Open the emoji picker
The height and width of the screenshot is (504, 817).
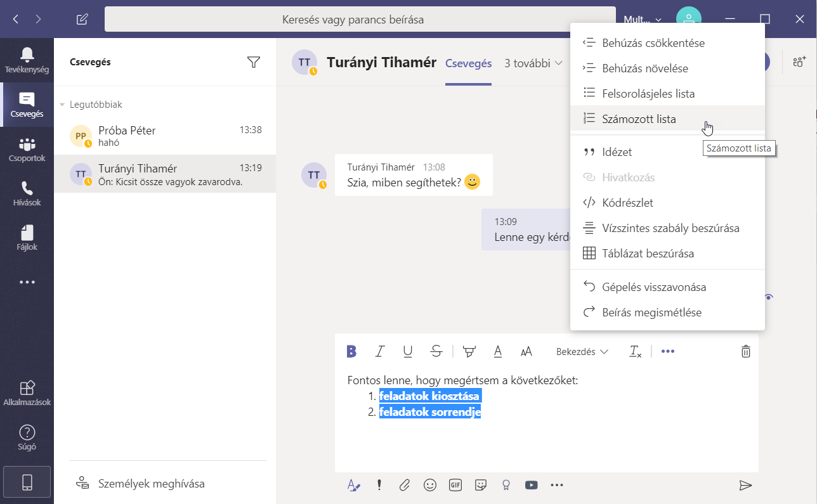430,485
